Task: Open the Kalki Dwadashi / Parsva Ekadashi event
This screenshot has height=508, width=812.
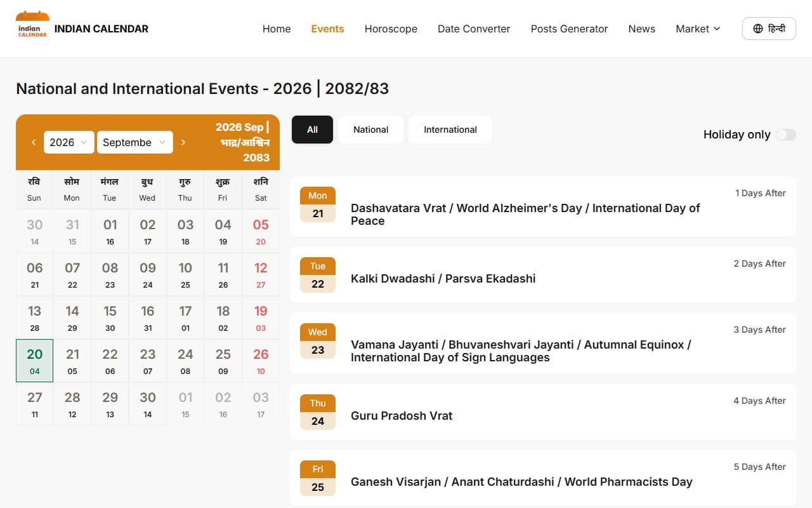Action: coord(543,274)
